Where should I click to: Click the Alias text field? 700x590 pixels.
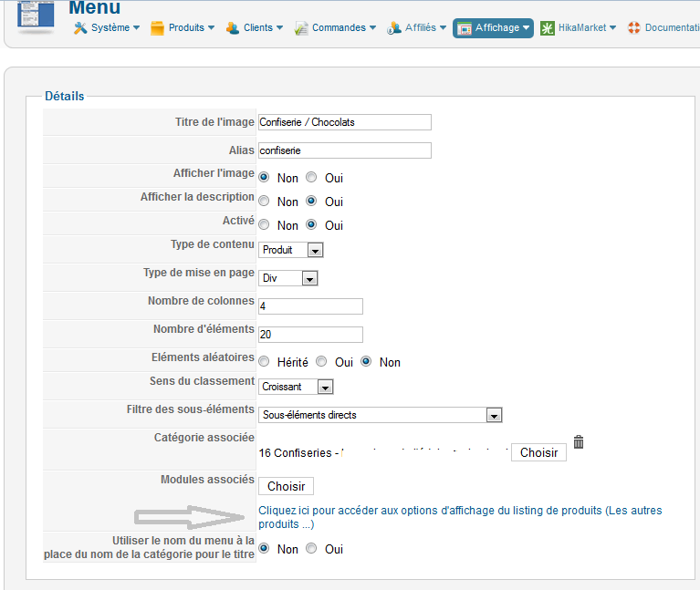pos(345,150)
